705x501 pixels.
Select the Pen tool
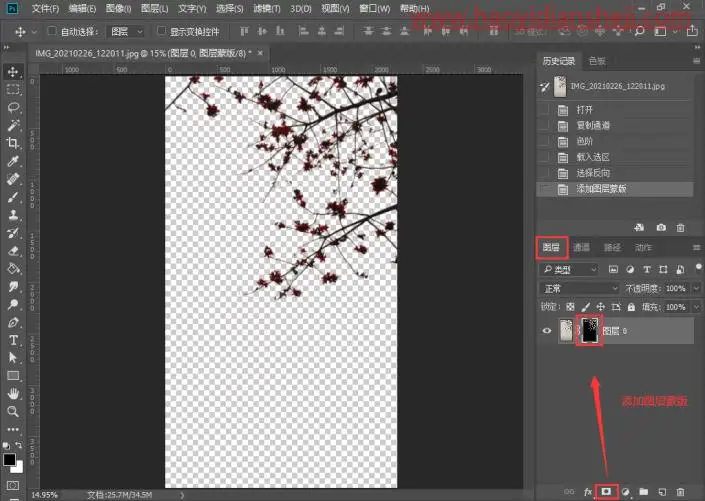(x=13, y=322)
